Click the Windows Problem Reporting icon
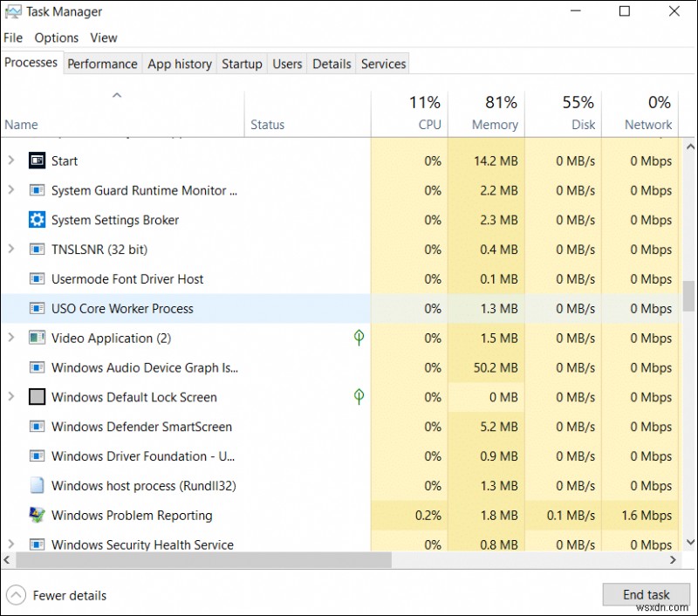 click(37, 515)
